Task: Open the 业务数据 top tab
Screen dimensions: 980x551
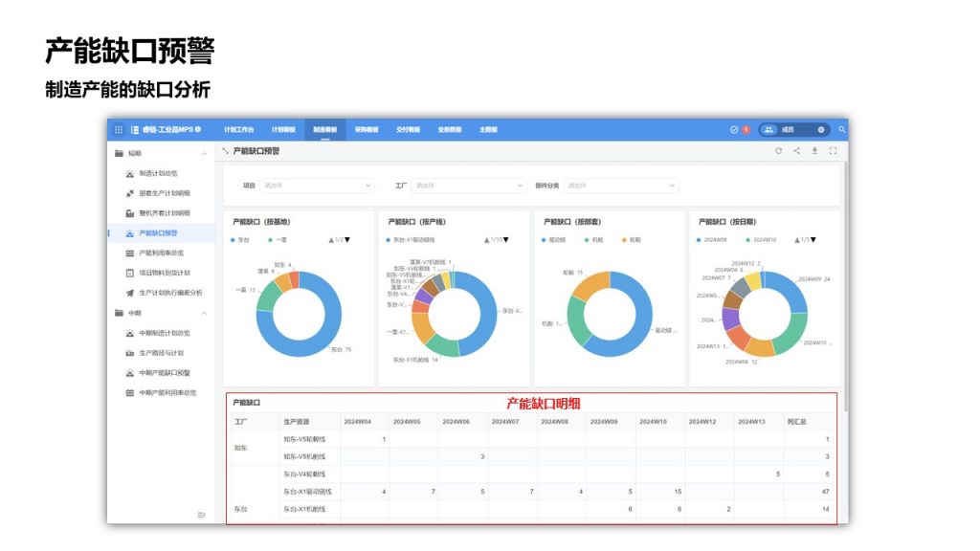Action: point(450,130)
